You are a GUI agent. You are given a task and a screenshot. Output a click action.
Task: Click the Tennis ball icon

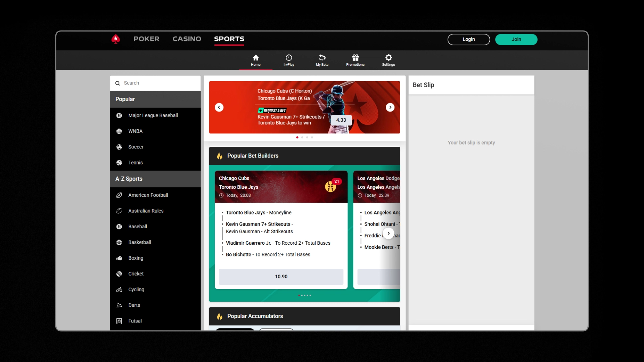point(119,163)
